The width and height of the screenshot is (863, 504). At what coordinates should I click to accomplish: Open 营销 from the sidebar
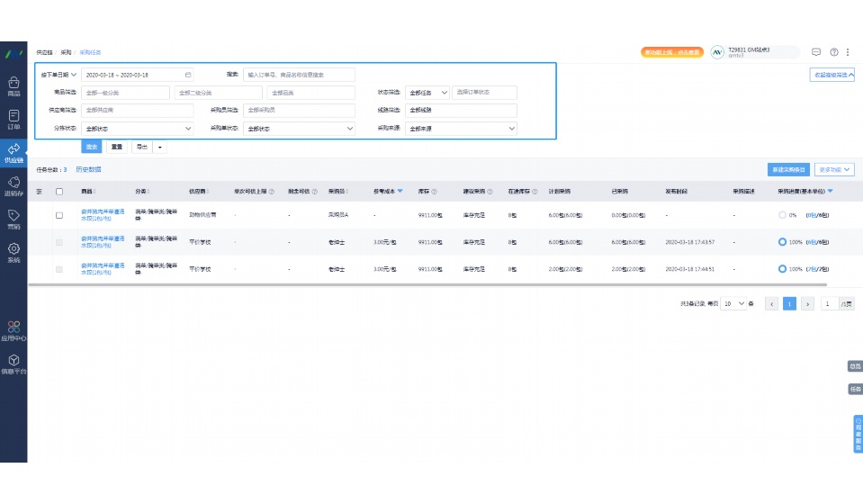pyautogui.click(x=13, y=219)
